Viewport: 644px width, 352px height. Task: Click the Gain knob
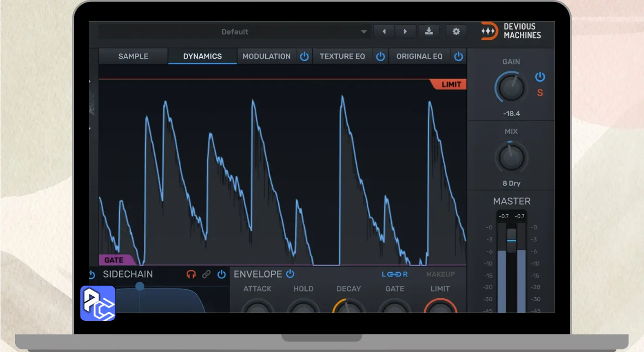click(511, 88)
